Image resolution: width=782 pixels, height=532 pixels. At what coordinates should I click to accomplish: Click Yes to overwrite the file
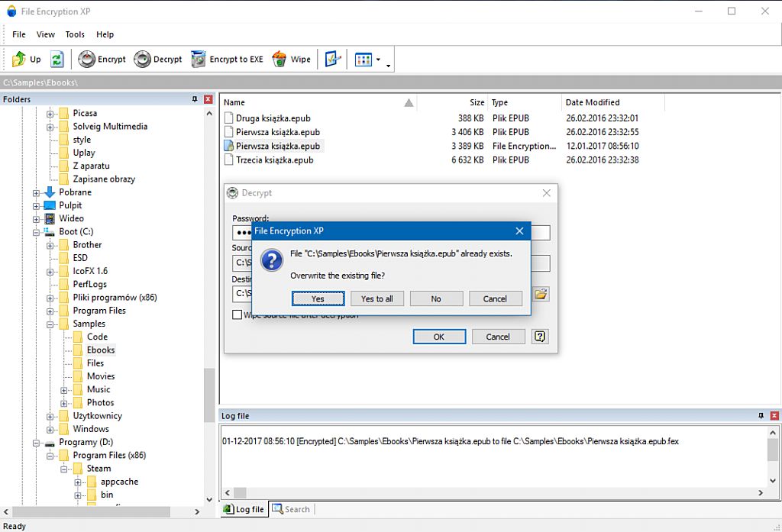(318, 298)
